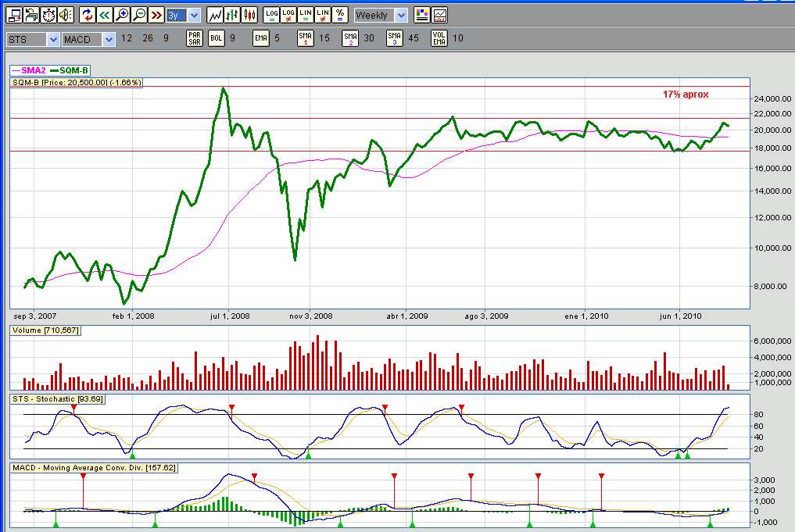
Task: Open the Weekly interval dropdown
Action: [380, 15]
